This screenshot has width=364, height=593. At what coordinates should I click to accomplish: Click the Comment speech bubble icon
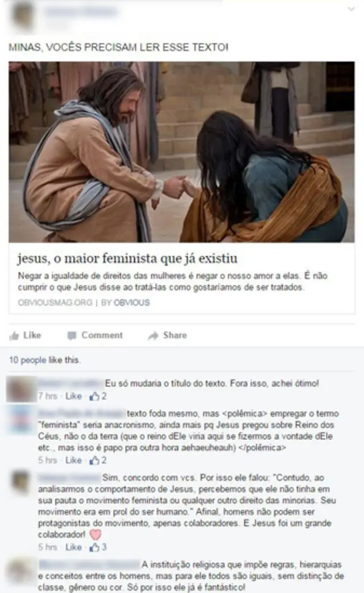point(72,335)
